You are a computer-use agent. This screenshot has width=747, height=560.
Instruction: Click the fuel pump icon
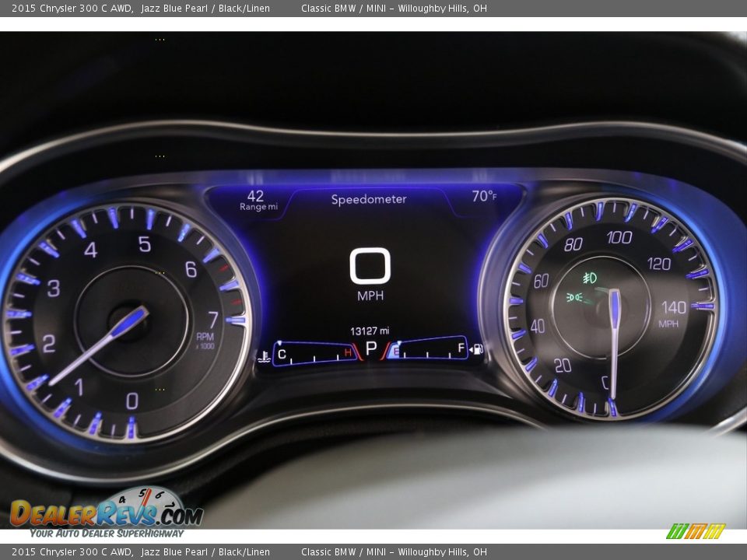477,349
